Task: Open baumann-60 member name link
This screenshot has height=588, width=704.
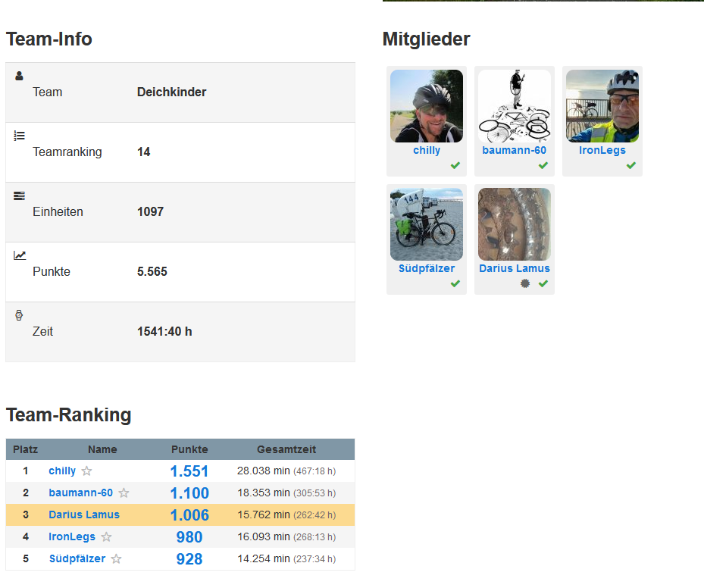Action: pos(515,150)
